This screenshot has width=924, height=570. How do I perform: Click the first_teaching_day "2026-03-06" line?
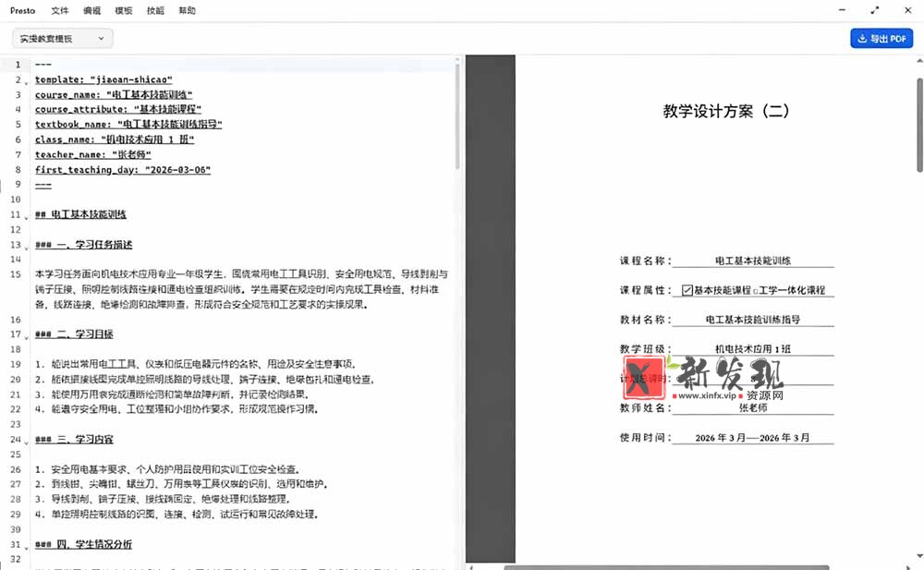pos(123,170)
